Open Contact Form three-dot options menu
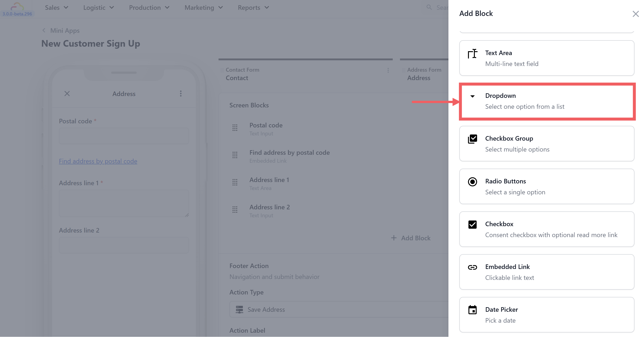Image resolution: width=644 pixels, height=337 pixels. [x=388, y=71]
